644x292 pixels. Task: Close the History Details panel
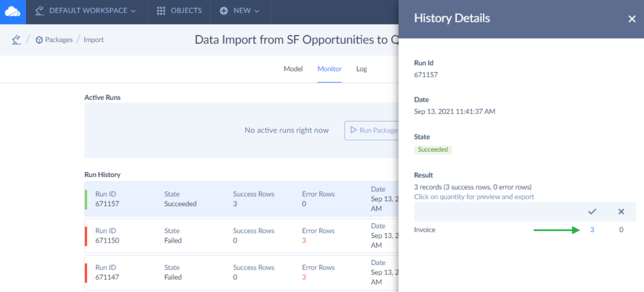coord(632,19)
